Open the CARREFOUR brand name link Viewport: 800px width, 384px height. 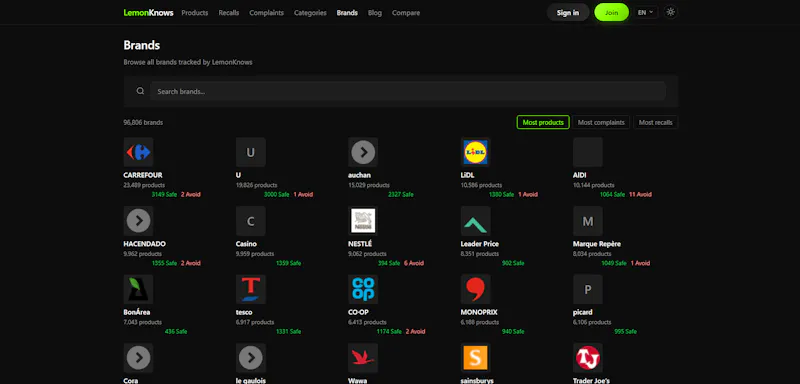143,175
